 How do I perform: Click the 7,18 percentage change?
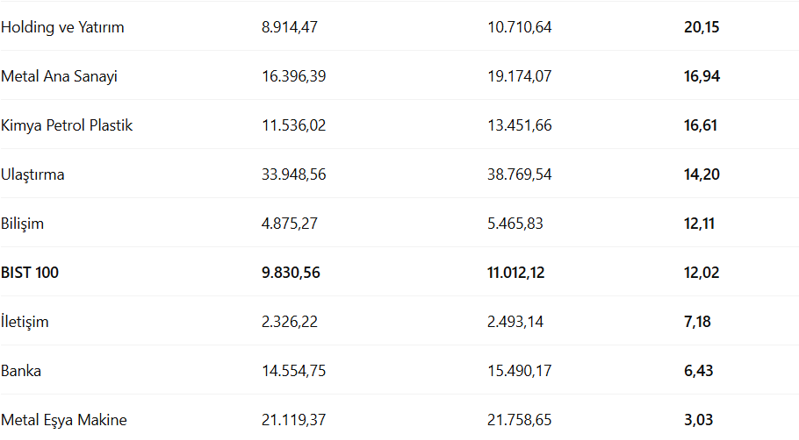click(697, 322)
